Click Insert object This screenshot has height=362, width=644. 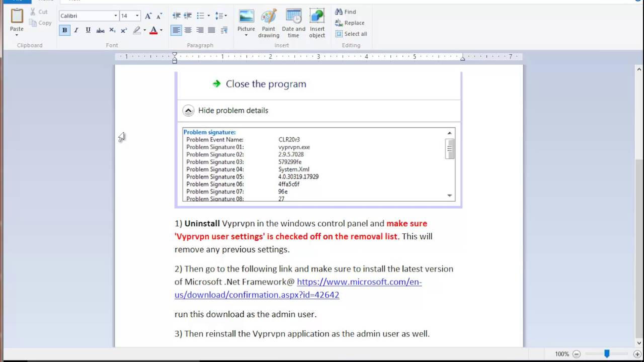pyautogui.click(x=317, y=23)
